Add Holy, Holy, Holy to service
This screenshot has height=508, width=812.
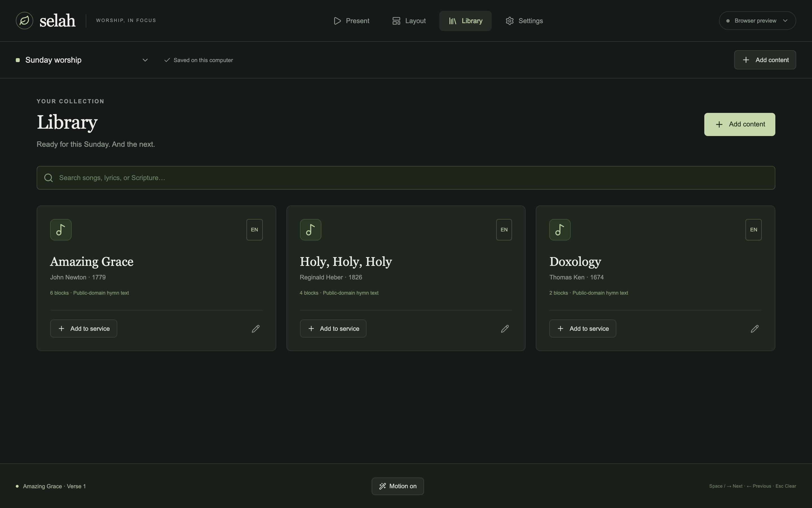[x=333, y=329]
